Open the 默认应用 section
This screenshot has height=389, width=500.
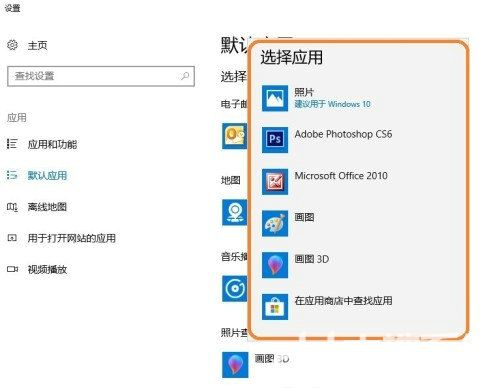pos(47,175)
